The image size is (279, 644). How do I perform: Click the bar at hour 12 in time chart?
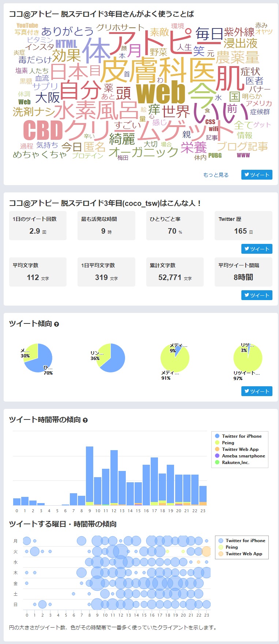(114, 477)
